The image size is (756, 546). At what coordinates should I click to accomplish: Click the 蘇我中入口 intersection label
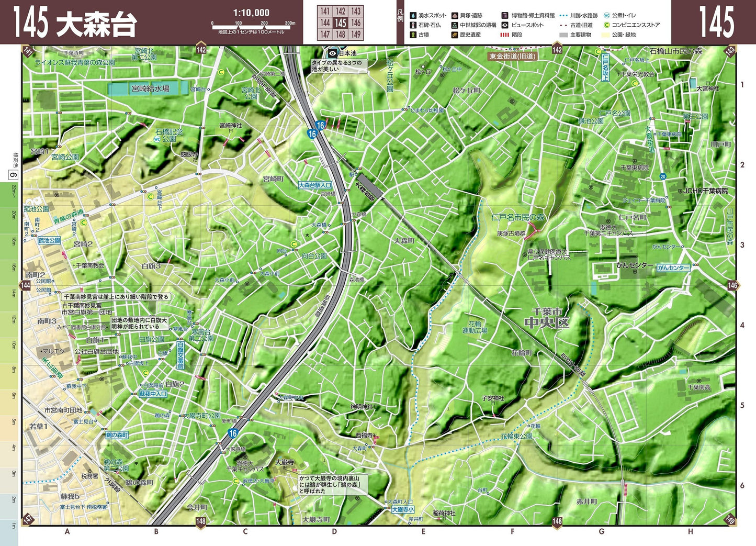coord(153,394)
